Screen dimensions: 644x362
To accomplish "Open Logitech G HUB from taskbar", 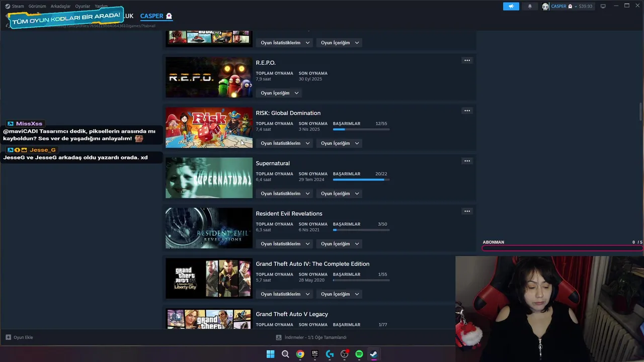I will 330,354.
